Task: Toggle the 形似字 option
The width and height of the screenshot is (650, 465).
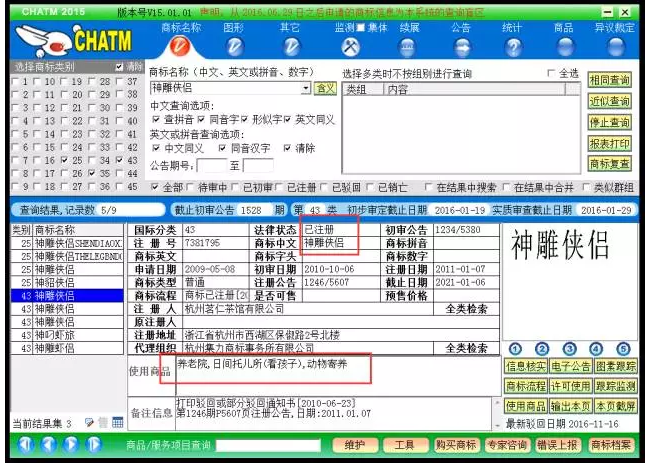Action: coord(245,119)
